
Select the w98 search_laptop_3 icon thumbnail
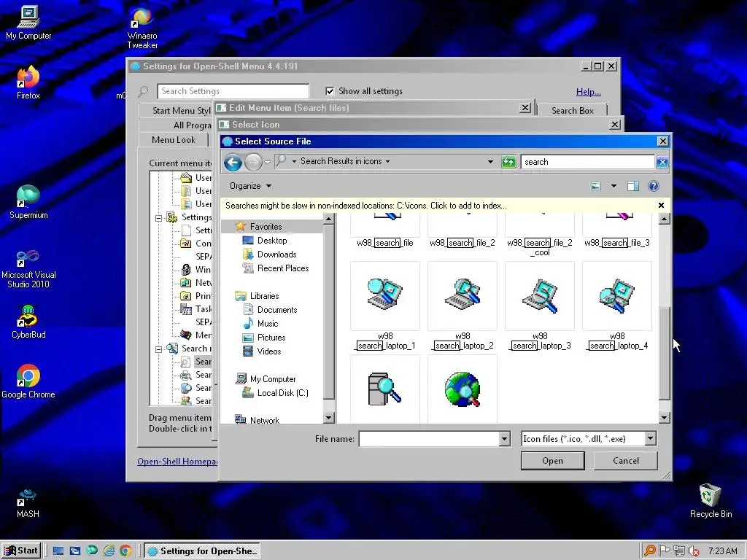[x=540, y=296]
